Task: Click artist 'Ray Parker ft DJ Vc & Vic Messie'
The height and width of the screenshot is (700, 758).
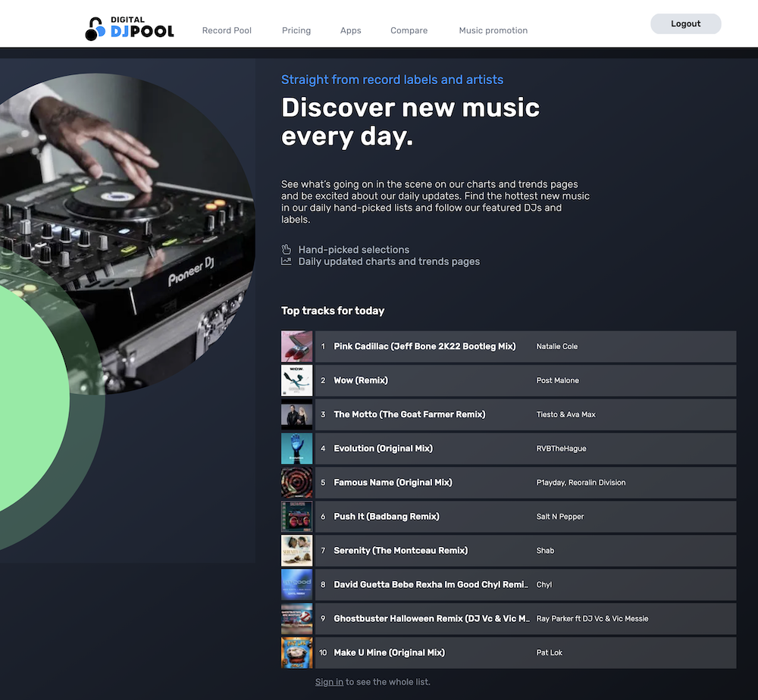Action: click(x=592, y=618)
